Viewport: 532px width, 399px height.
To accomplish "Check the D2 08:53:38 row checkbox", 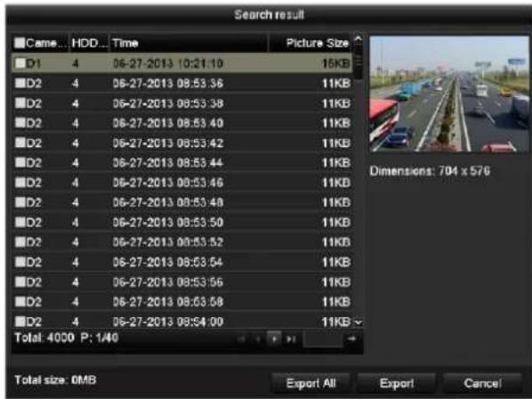I will (x=20, y=103).
